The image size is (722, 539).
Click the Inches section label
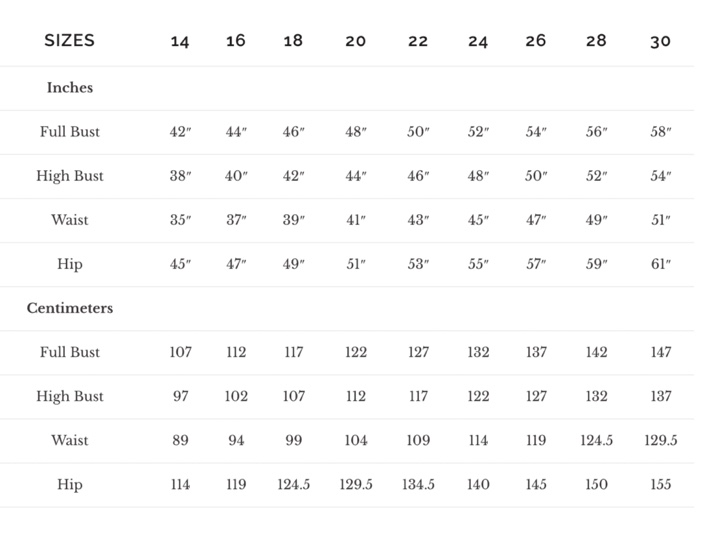coord(69,88)
